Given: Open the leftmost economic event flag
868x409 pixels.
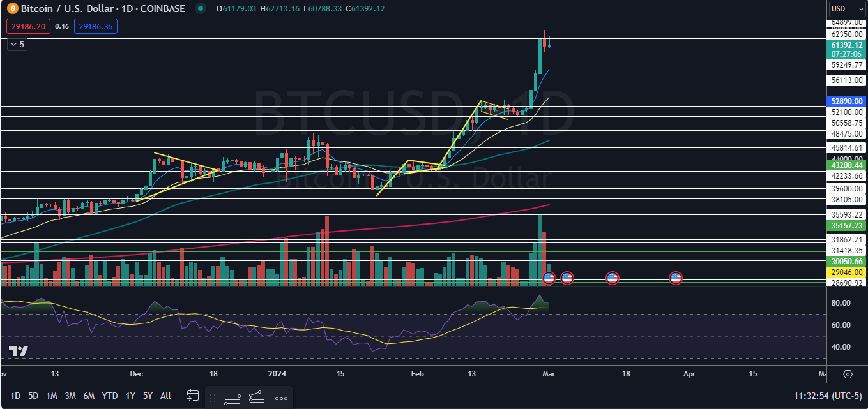Looking at the screenshot, I should (549, 278).
